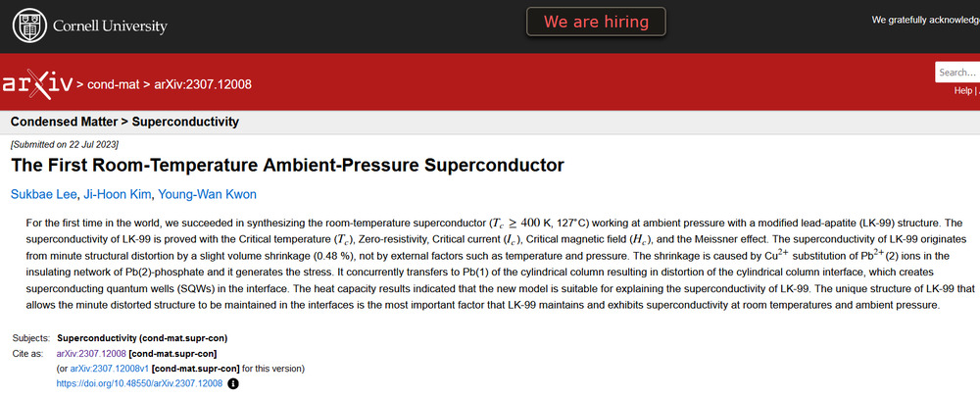Viewport: 980px width, 399px height.
Task: Open the We are hiring banner
Action: pos(596,22)
